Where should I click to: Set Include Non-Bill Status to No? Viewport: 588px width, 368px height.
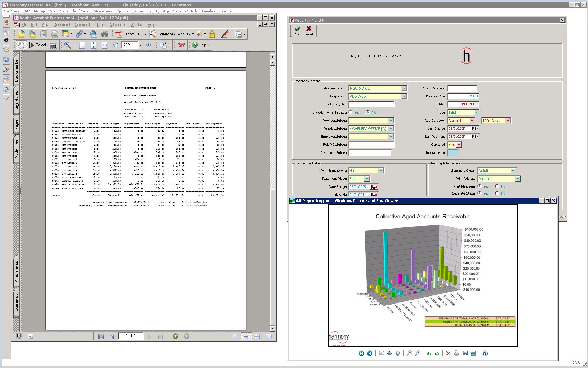pos(367,112)
